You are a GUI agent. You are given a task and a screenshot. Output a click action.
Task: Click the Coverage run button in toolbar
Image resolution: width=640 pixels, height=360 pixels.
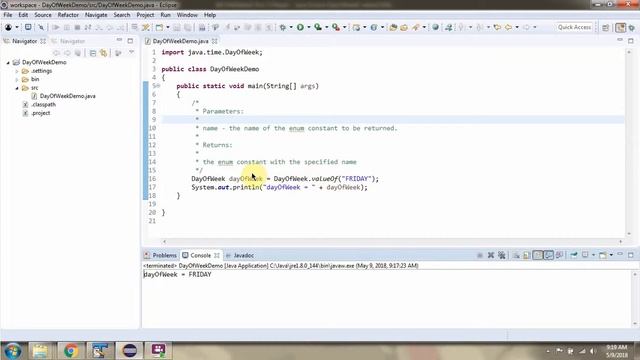(318, 27)
